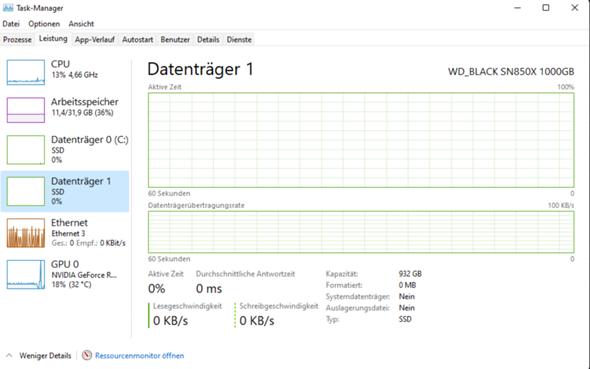Screen dimensions: 590x369
Task: Select the Datenträger 0 (C:) graph thumbnail
Action: [26, 150]
